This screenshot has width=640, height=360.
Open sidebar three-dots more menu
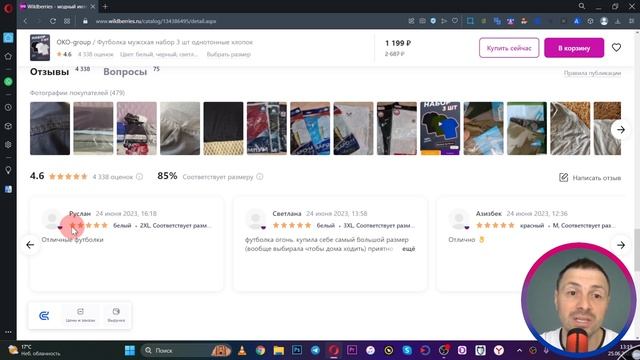pos(8,332)
